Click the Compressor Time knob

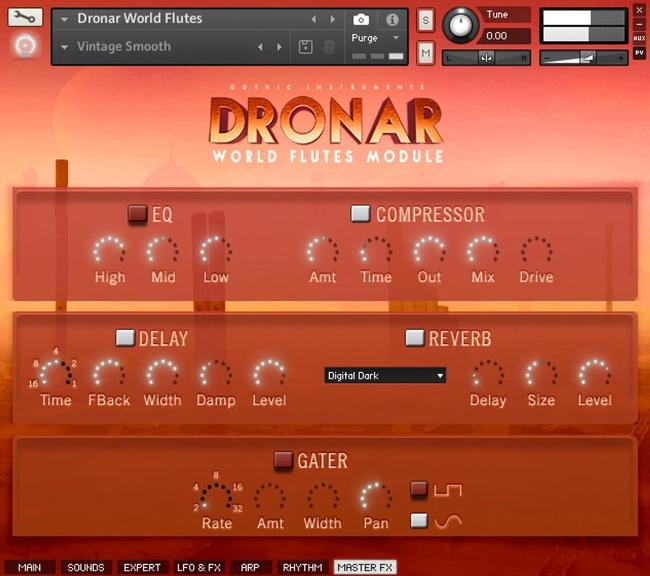[376, 251]
